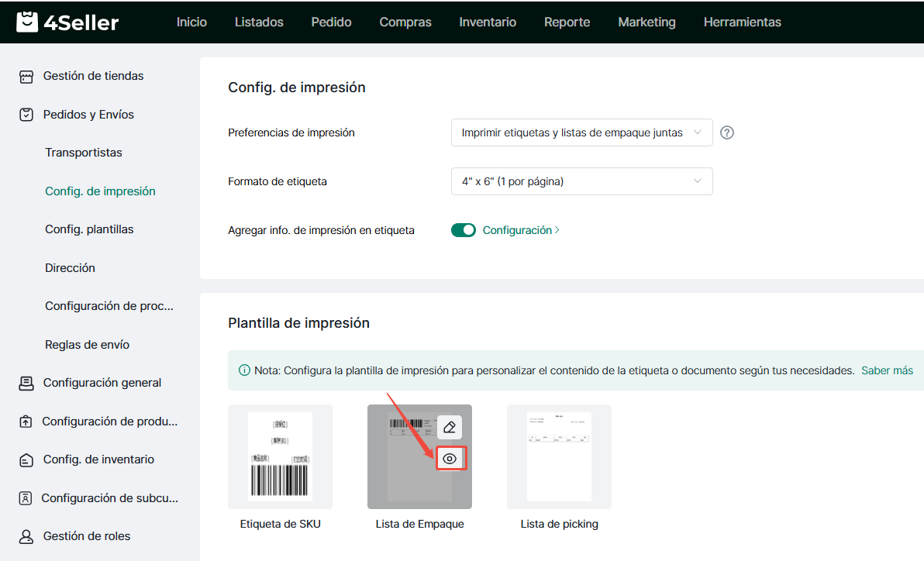This screenshot has width=924, height=561.
Task: Toggle off Agregar info. de impresión switch
Action: pos(464,230)
